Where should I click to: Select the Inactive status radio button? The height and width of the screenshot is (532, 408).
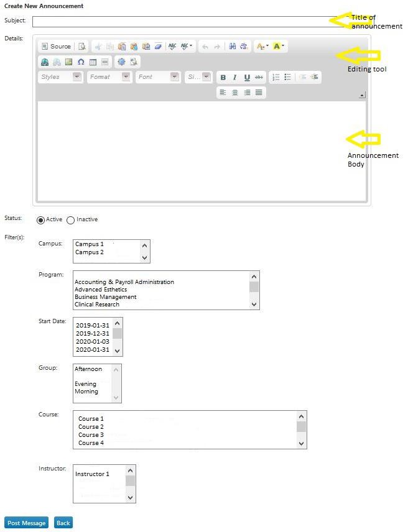point(70,220)
